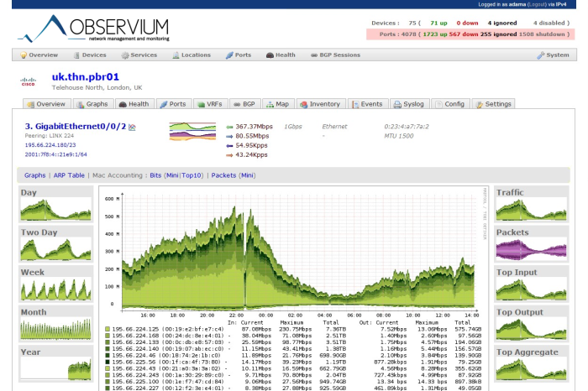588x391 pixels.
Task: Click the 195.66.224.125 legend color swatch
Action: tap(108, 329)
